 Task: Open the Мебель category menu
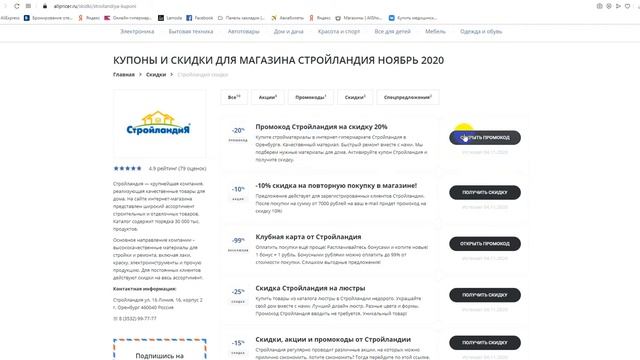click(435, 31)
